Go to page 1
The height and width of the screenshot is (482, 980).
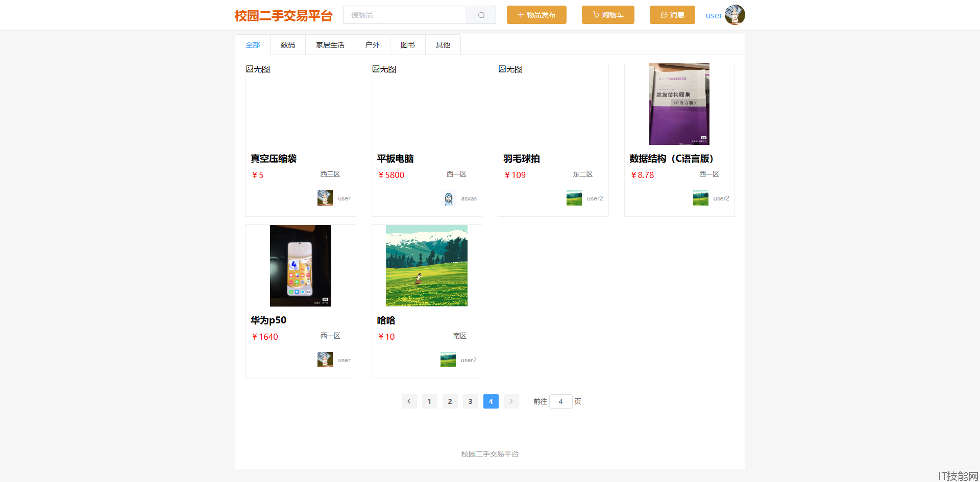click(430, 401)
